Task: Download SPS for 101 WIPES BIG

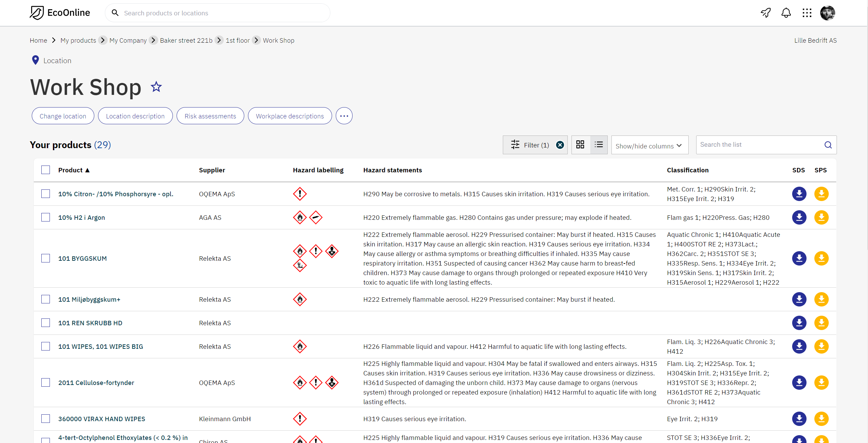Action: [x=821, y=346]
